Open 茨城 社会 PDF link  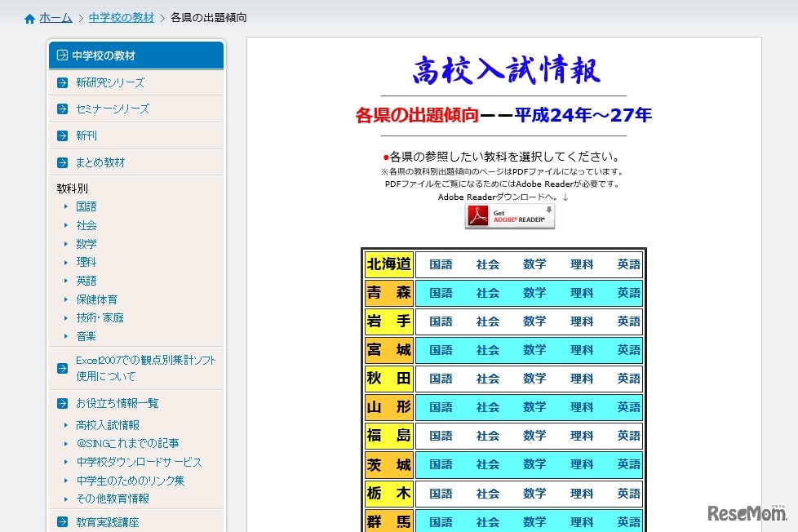pyautogui.click(x=488, y=465)
